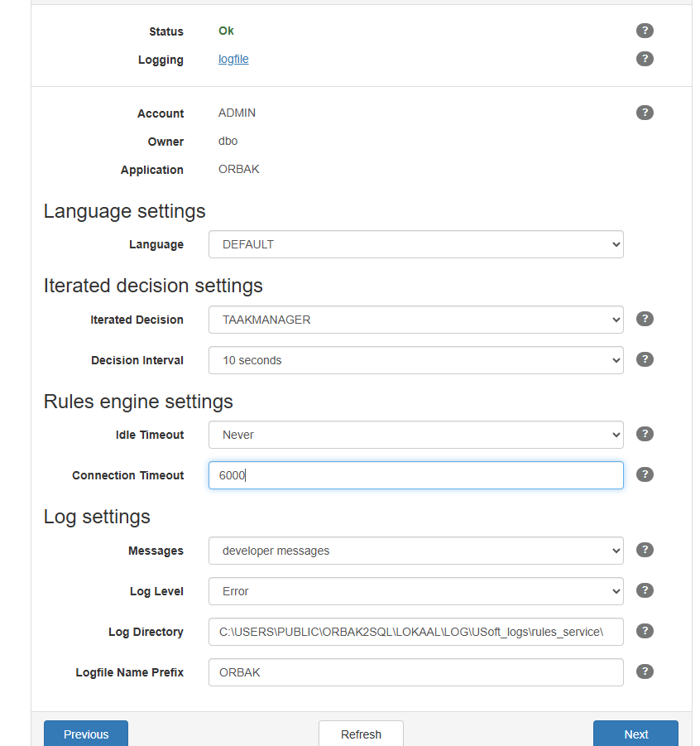Click the Account value ADMIN
This screenshot has height=746, width=700.
coord(237,113)
